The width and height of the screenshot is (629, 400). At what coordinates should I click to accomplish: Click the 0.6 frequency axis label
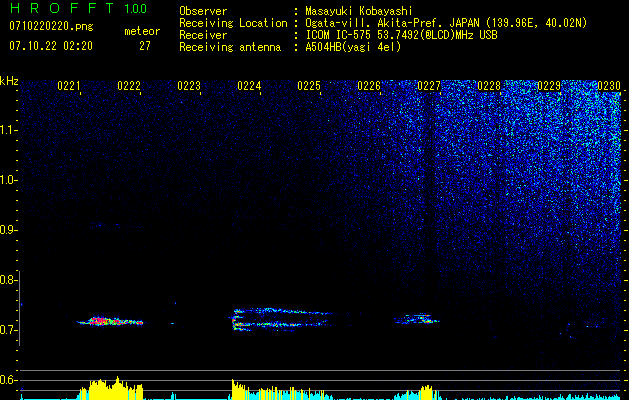click(x=8, y=380)
